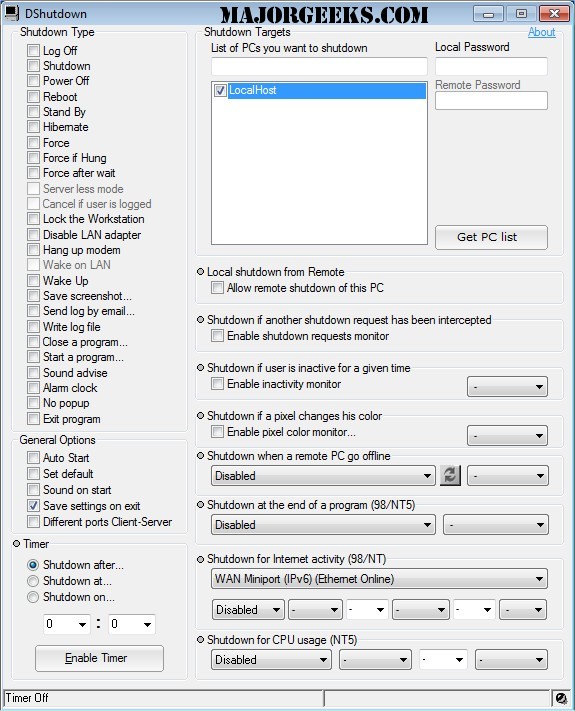Click the Enable Timer button
The height and width of the screenshot is (711, 575).
99,658
